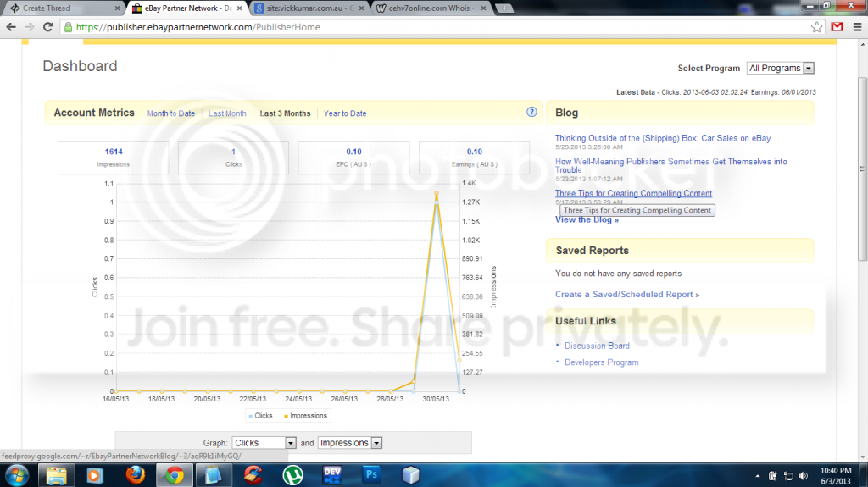The height and width of the screenshot is (487, 868).
Task: Show Last Month metrics
Action: [227, 113]
